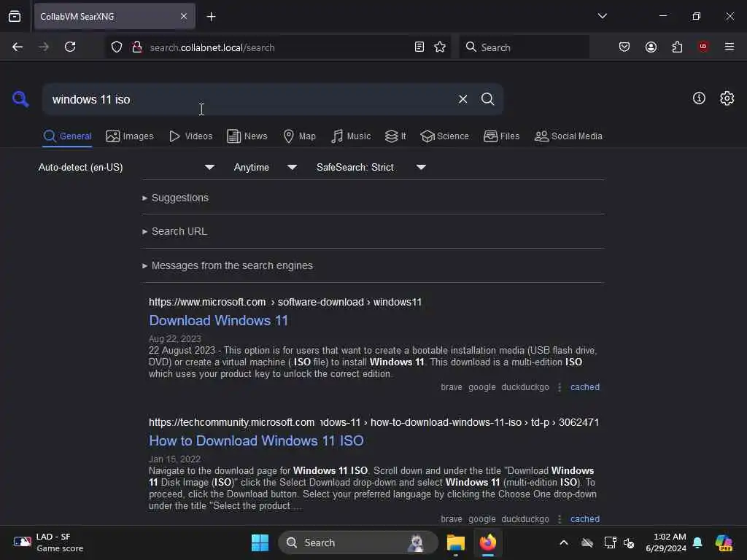Open the SearXNG about info icon

(x=699, y=98)
